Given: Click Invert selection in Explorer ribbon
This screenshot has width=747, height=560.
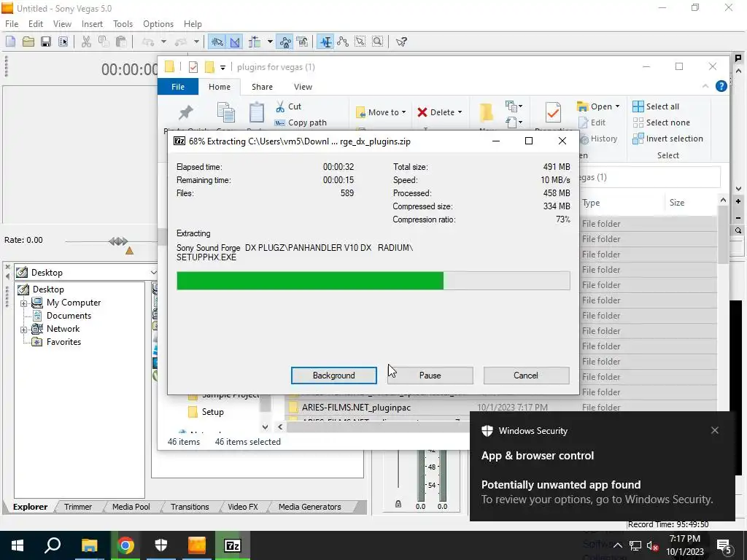Looking at the screenshot, I should 668,139.
